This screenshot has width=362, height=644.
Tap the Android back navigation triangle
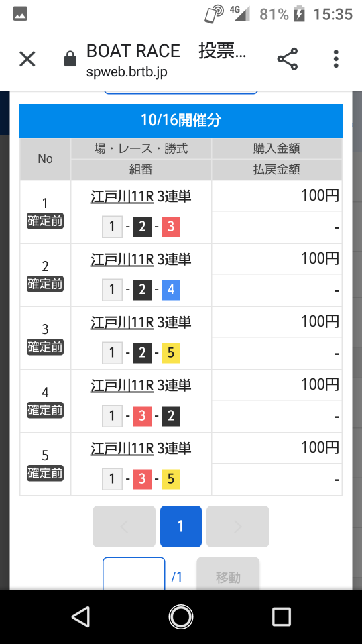coord(80,617)
